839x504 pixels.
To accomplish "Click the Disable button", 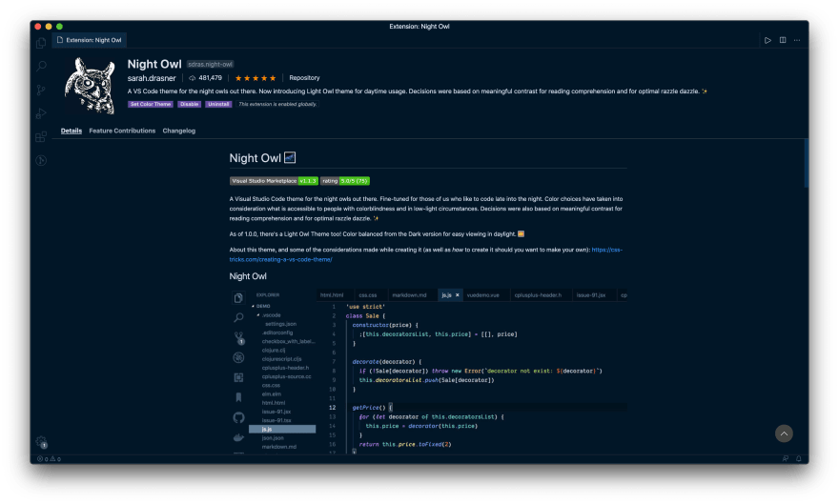I will 190,104.
